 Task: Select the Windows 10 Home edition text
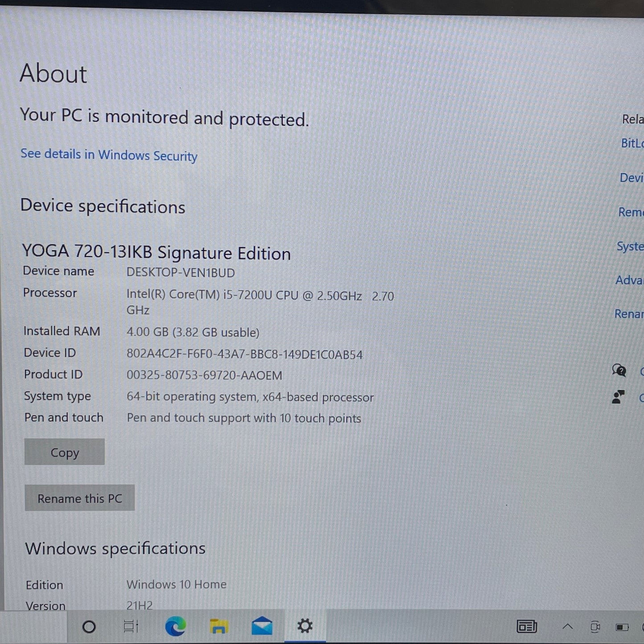pos(176,584)
